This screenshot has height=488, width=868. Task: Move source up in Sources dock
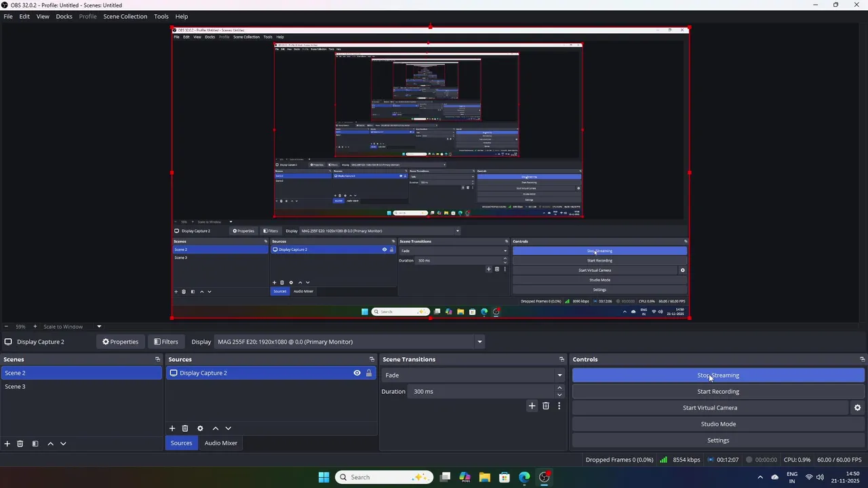tap(216, 428)
